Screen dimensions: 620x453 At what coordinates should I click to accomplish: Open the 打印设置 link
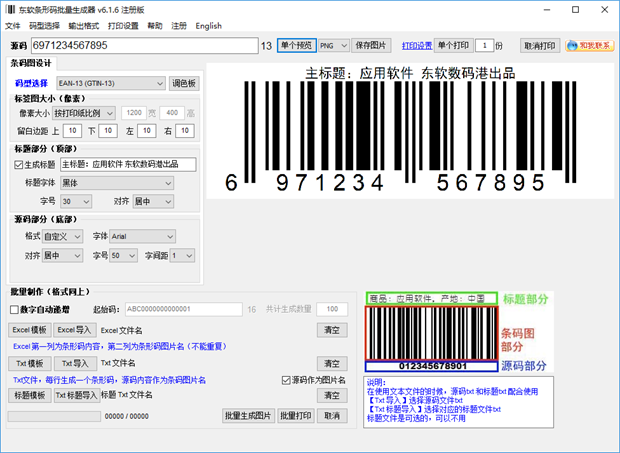pos(417,46)
